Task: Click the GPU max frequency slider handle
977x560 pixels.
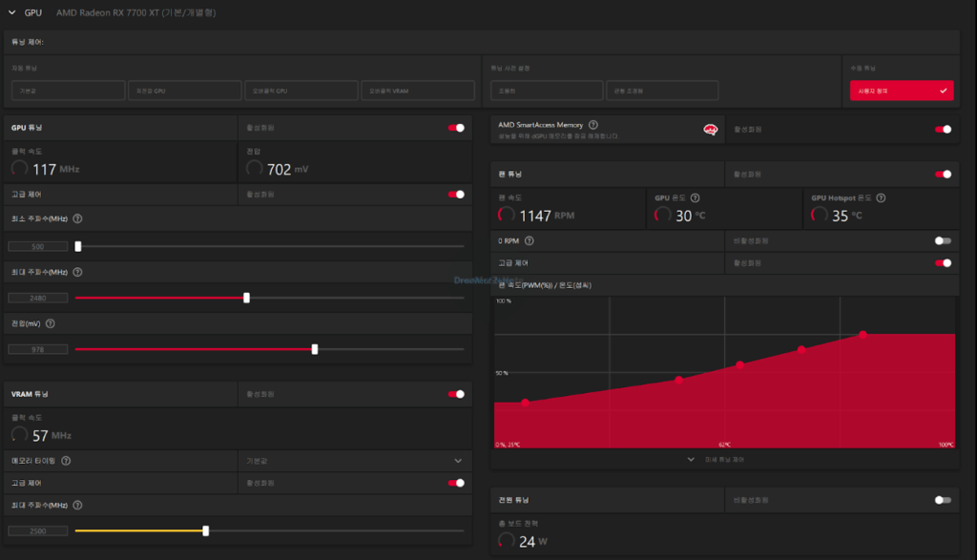Action: point(247,298)
